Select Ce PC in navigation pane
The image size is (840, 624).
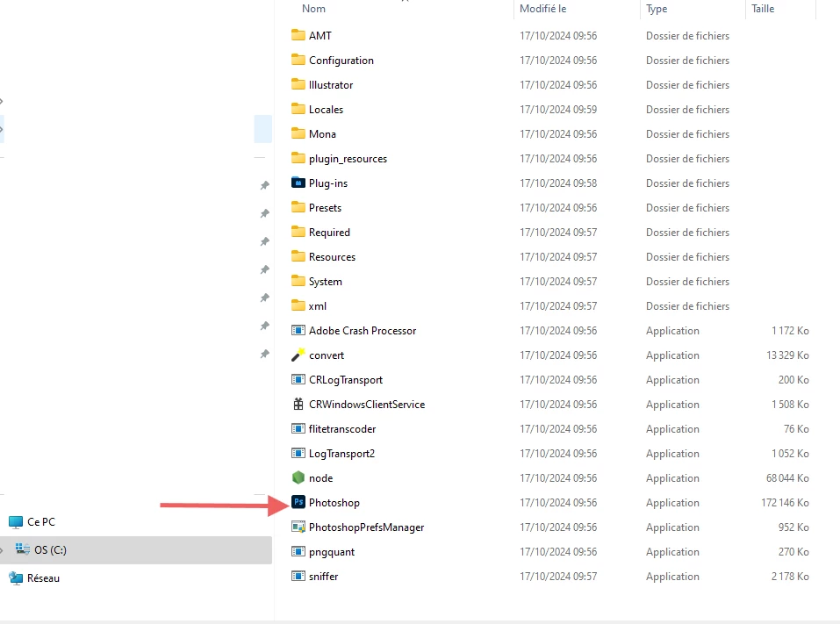pyautogui.click(x=41, y=522)
